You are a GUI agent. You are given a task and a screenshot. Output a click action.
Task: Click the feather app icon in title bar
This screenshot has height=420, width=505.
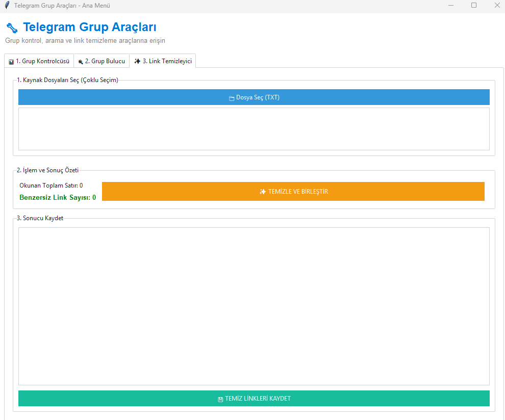click(7, 6)
